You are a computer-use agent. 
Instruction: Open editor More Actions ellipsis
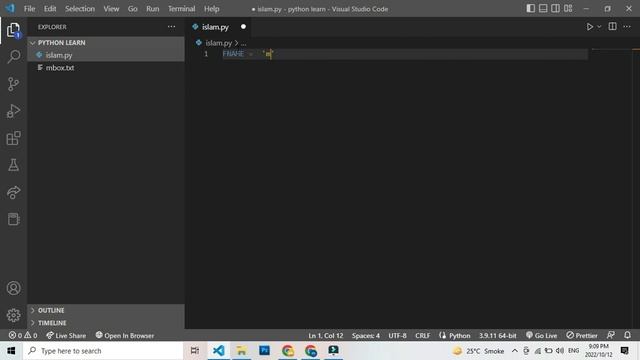coord(627,27)
